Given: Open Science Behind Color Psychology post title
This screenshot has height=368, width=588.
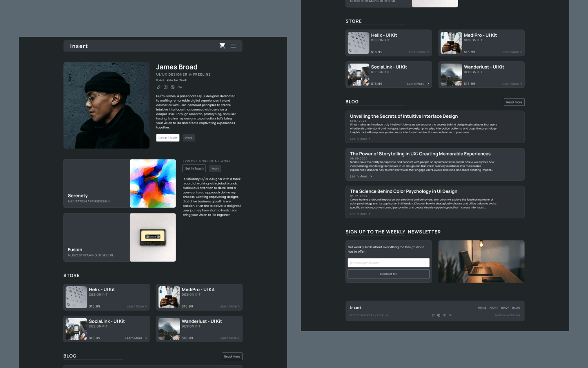Looking at the screenshot, I should point(403,191).
